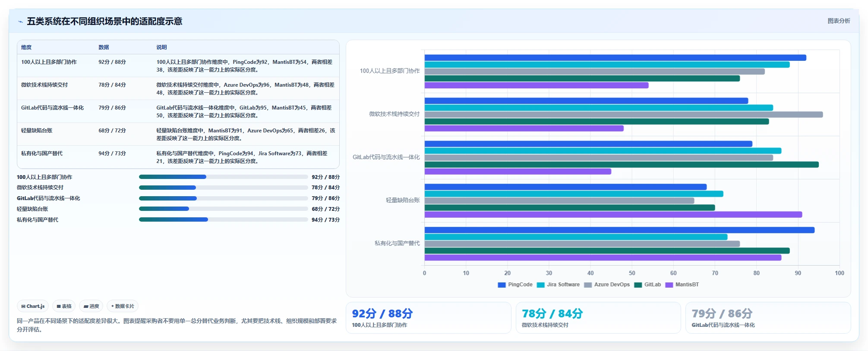Screen dimensions: 868x351
Task: Select table cell 微软技术栈持续交付
Action: point(44,85)
